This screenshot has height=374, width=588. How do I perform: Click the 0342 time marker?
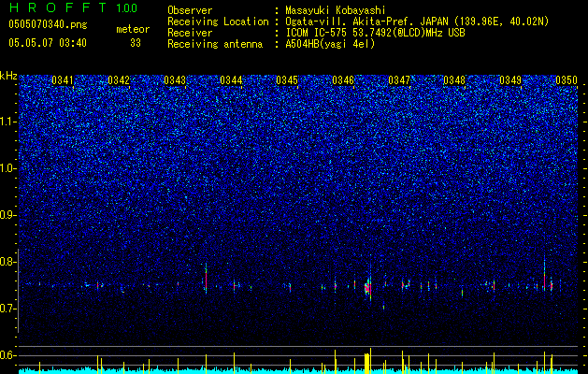[x=119, y=80]
